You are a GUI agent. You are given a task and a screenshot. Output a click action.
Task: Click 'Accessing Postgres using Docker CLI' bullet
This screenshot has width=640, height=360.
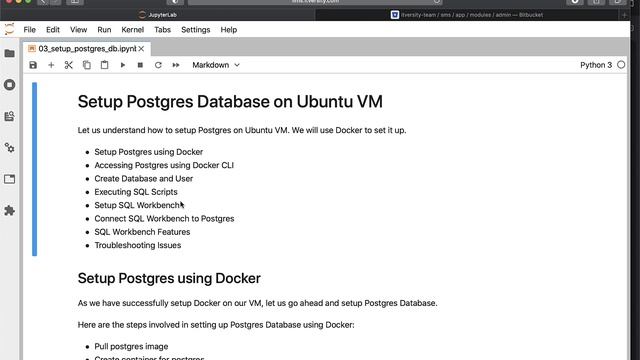click(x=164, y=165)
